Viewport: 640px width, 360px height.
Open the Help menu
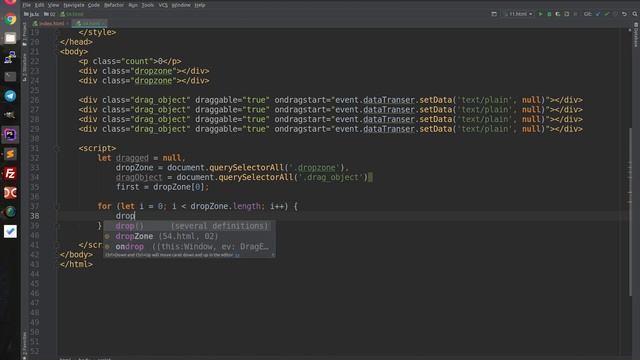point(200,5)
